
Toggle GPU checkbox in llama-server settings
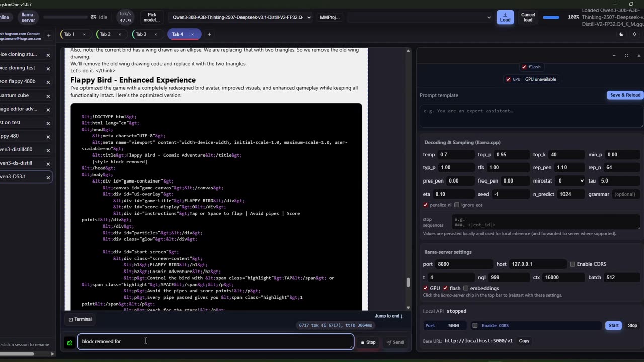(x=426, y=288)
